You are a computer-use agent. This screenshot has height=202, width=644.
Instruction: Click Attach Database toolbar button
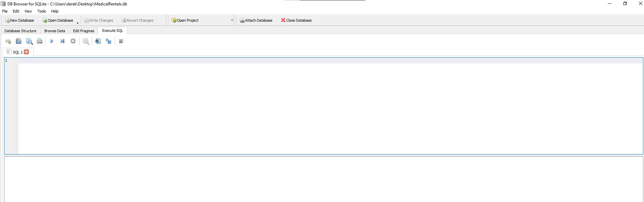coord(256,20)
